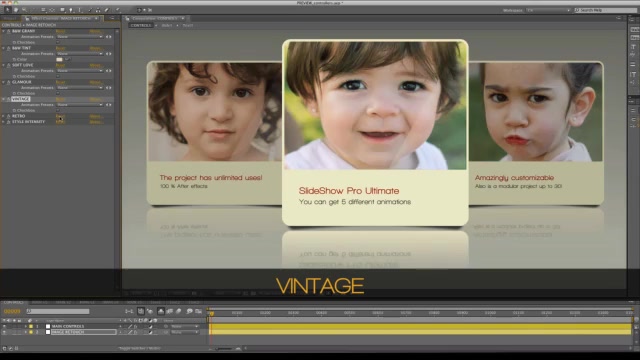Toggle Motion Blur icon in timeline
This screenshot has width=640, height=360.
click(179, 311)
